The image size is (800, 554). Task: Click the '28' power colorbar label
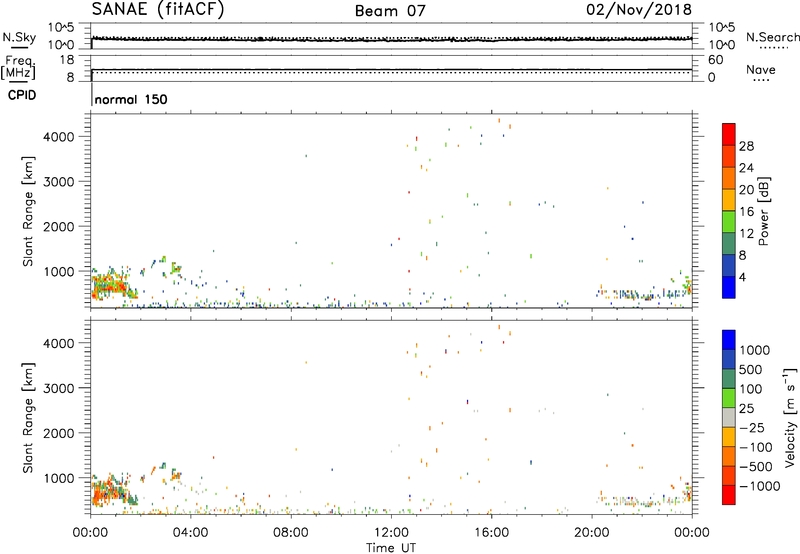coord(746,146)
